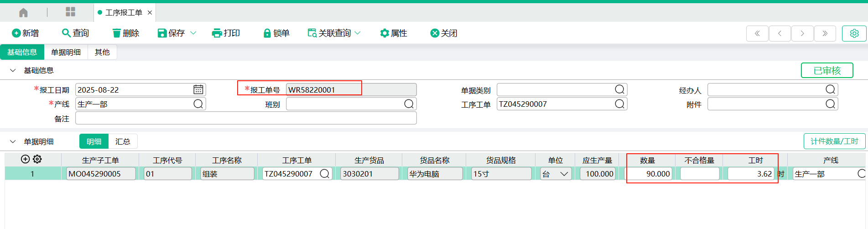Click the 打印 print button

(x=226, y=33)
